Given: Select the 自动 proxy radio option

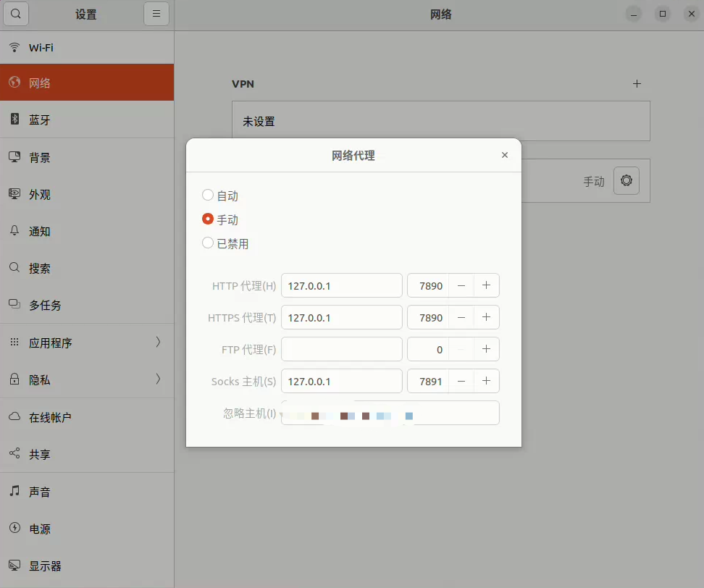Looking at the screenshot, I should pos(208,196).
